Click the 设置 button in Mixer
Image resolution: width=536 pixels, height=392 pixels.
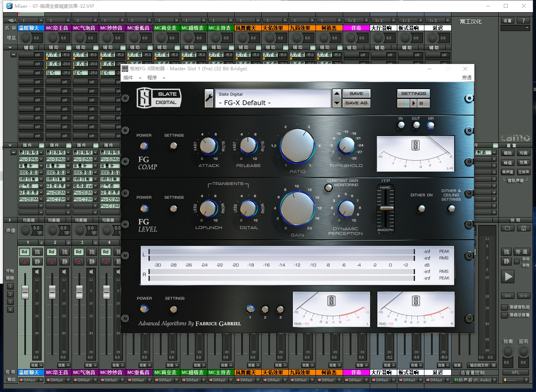tap(508, 20)
